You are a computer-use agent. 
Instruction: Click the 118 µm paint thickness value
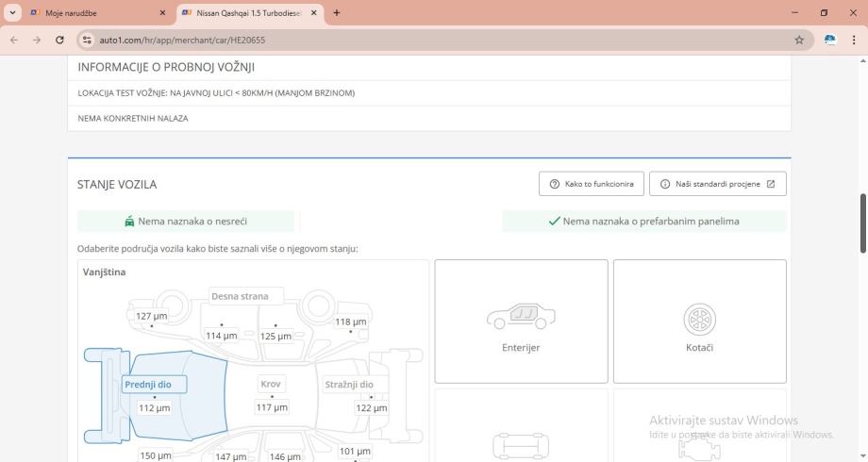click(x=350, y=322)
